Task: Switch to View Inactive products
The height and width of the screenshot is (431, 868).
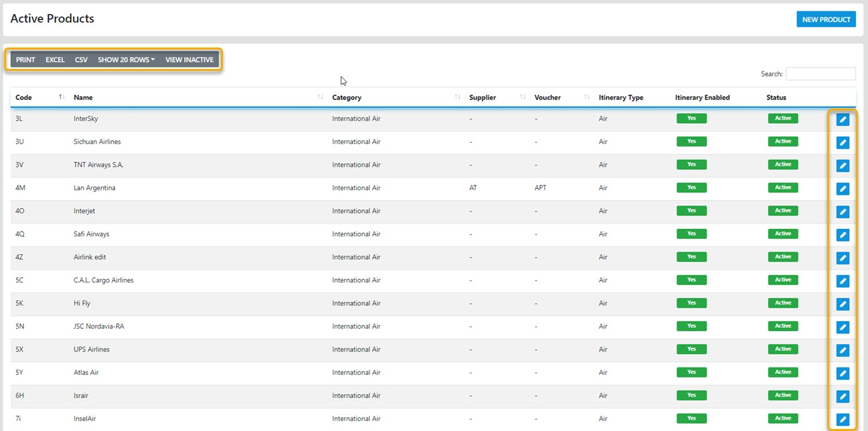Action: click(x=189, y=60)
